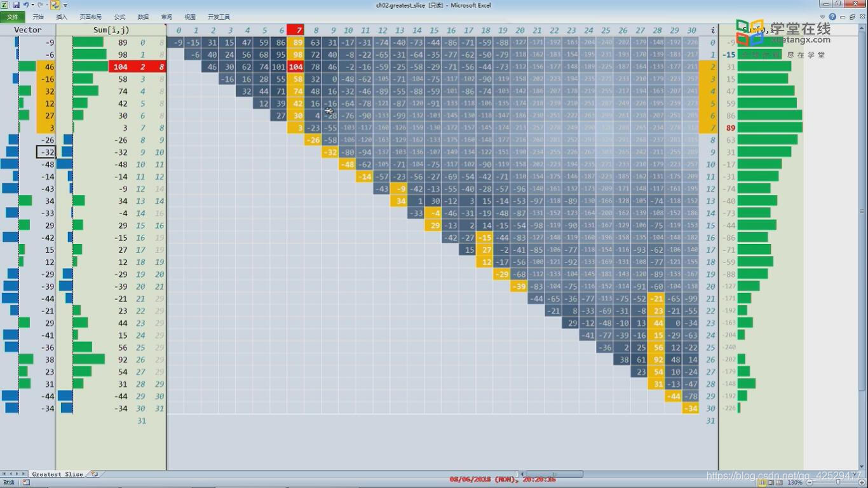Select the Greatest Slice sheet tab

coord(58,474)
